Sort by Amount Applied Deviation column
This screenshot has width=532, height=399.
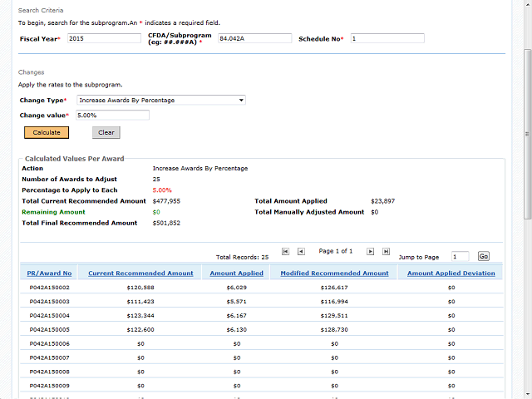pos(451,273)
